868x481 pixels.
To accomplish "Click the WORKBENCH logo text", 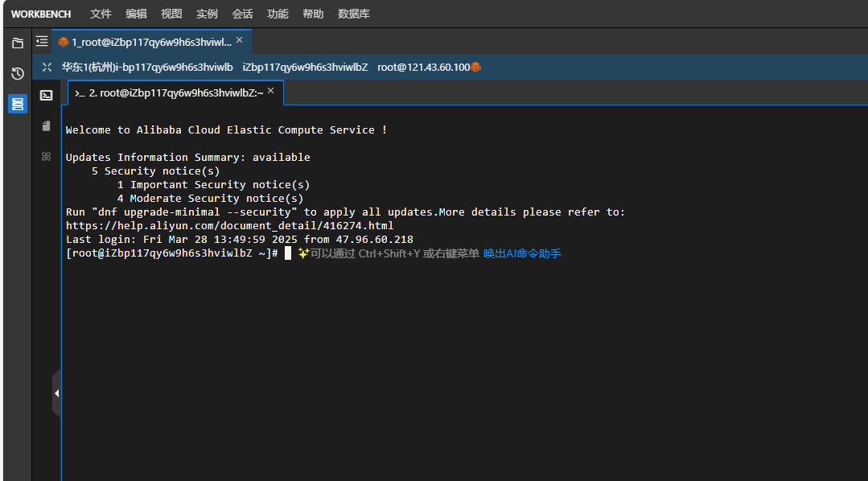I will pyautogui.click(x=41, y=14).
